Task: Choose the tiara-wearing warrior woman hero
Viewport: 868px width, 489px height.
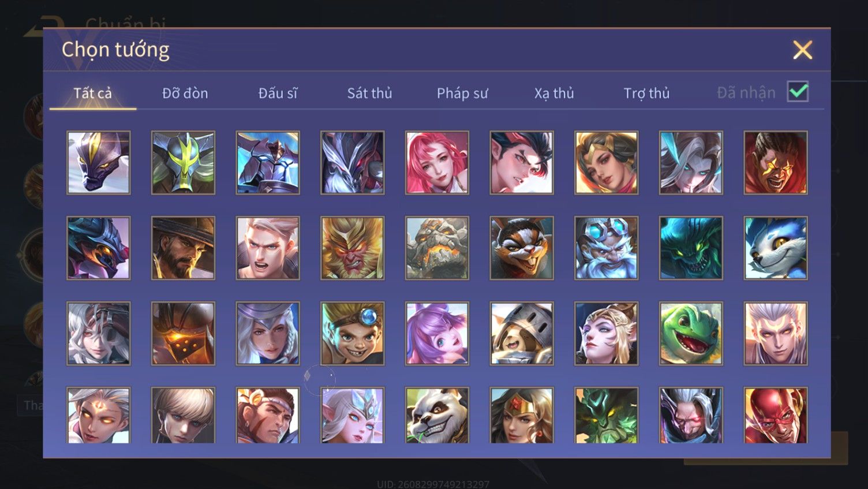Action: click(x=522, y=415)
